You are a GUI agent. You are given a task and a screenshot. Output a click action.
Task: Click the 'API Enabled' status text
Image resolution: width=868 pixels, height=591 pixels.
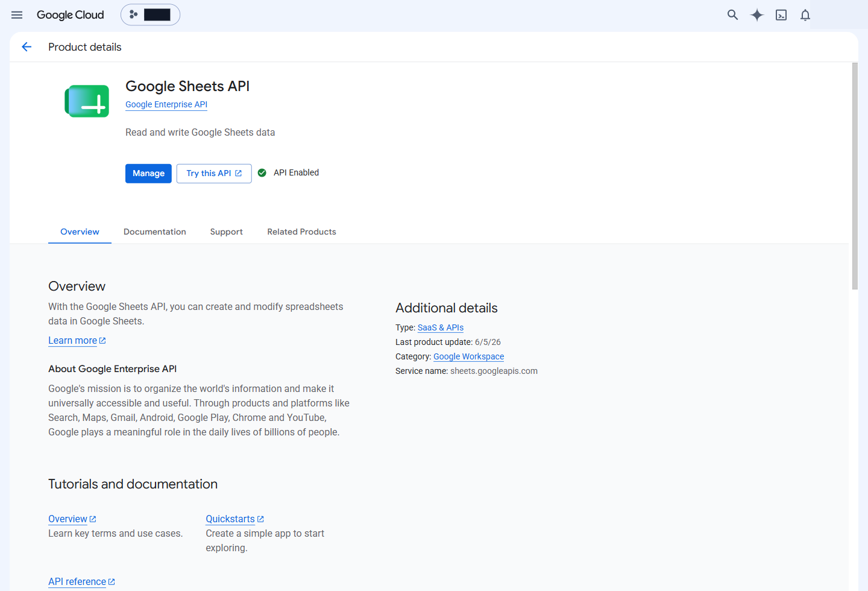pos(296,172)
